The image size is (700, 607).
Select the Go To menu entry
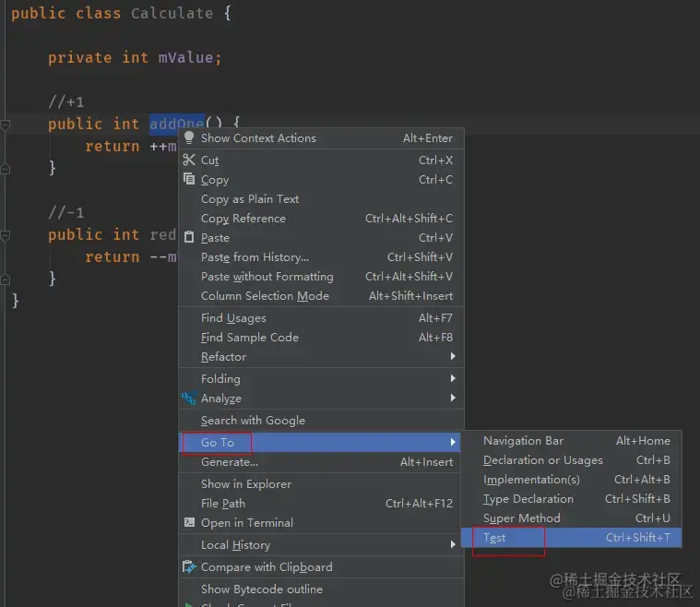320,442
